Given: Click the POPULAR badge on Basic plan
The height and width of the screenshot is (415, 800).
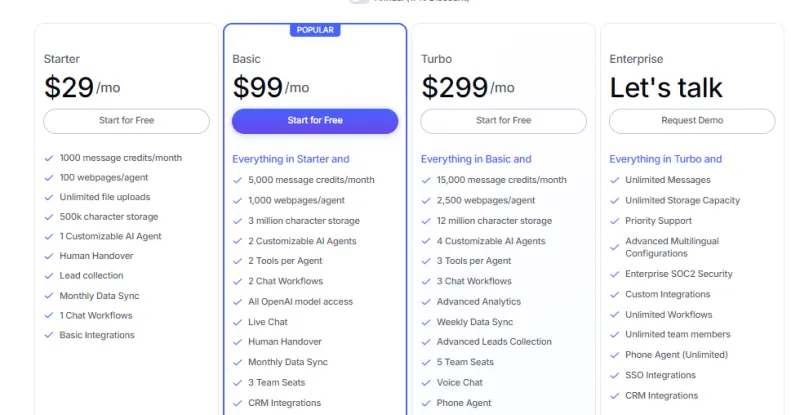Looking at the screenshot, I should pos(315,30).
